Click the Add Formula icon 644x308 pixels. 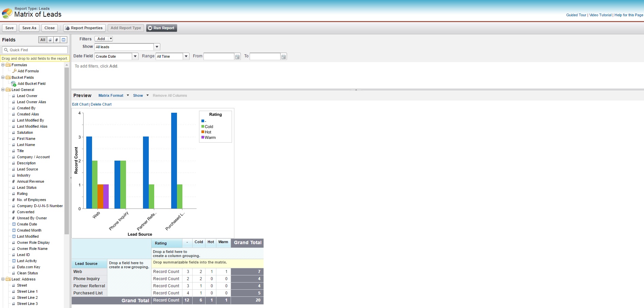click(x=14, y=71)
